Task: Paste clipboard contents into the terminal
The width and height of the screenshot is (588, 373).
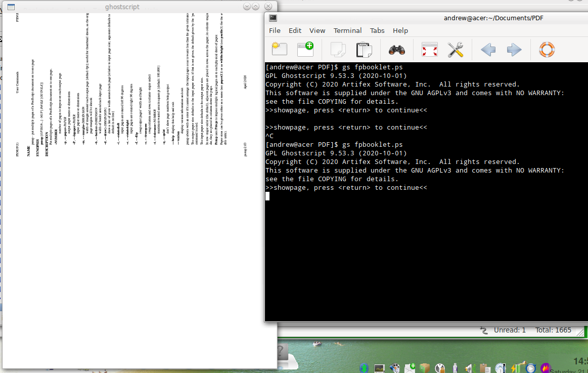Action: 364,49
